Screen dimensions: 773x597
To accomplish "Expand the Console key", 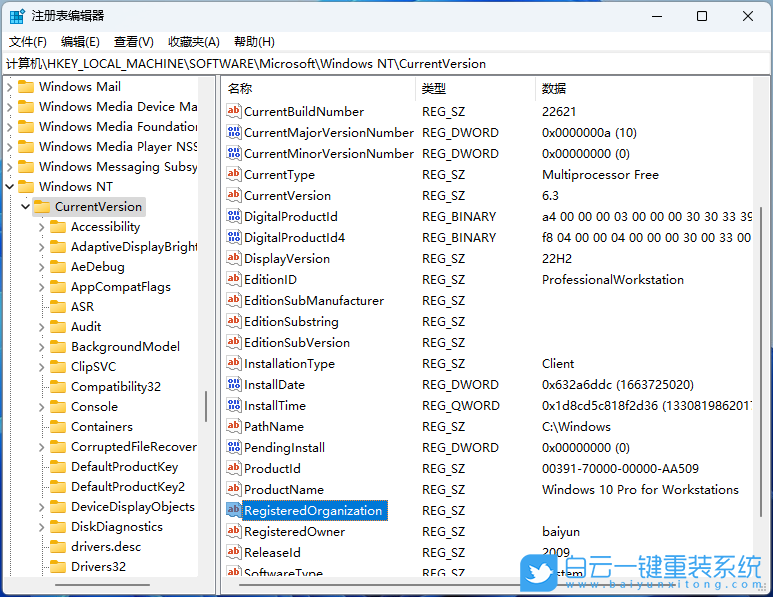I will pyautogui.click(x=41, y=407).
